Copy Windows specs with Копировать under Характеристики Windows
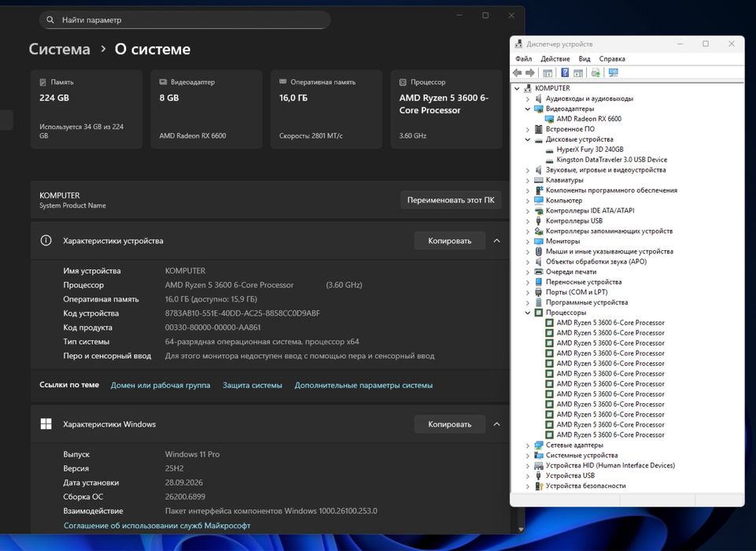Image resolution: width=756 pixels, height=551 pixels. click(x=450, y=424)
